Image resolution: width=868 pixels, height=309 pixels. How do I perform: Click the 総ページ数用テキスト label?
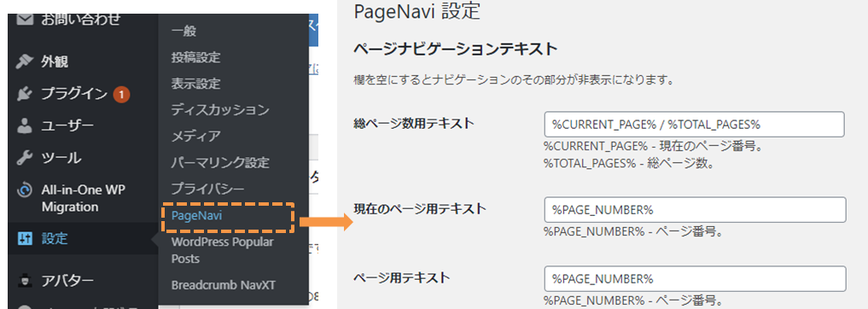(x=414, y=124)
